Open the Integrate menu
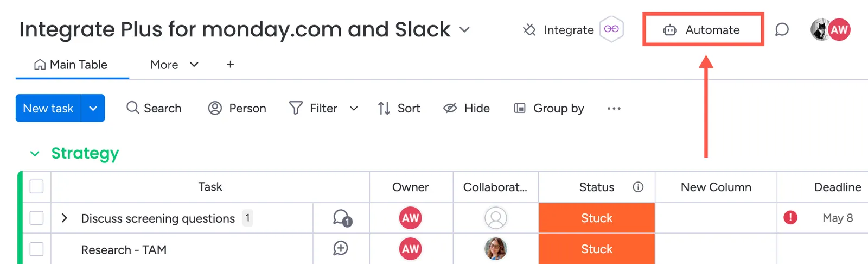This screenshot has height=264, width=868. (x=558, y=30)
